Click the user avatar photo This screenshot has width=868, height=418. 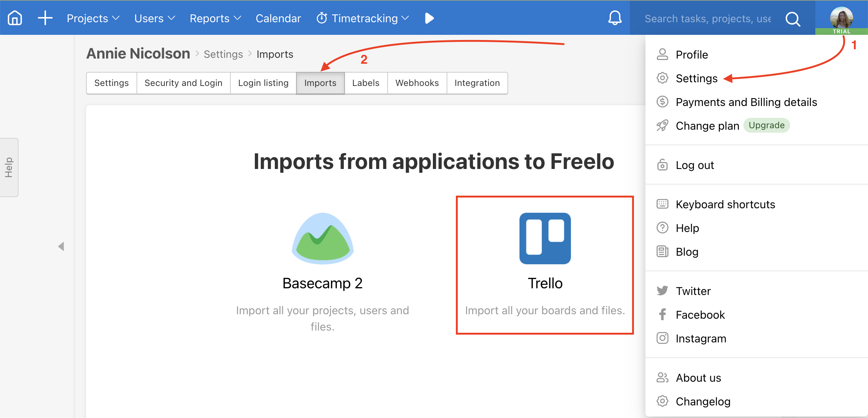[x=841, y=17]
